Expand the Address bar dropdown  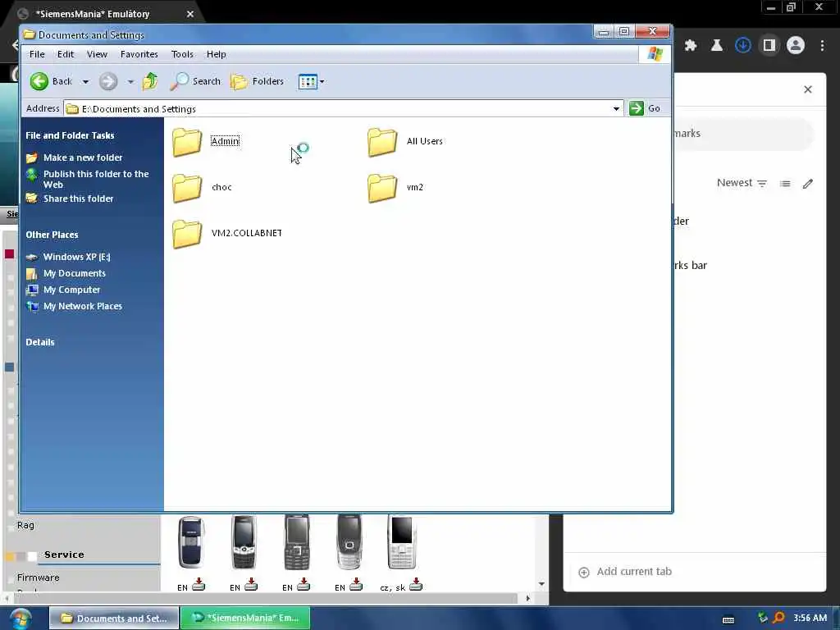616,109
